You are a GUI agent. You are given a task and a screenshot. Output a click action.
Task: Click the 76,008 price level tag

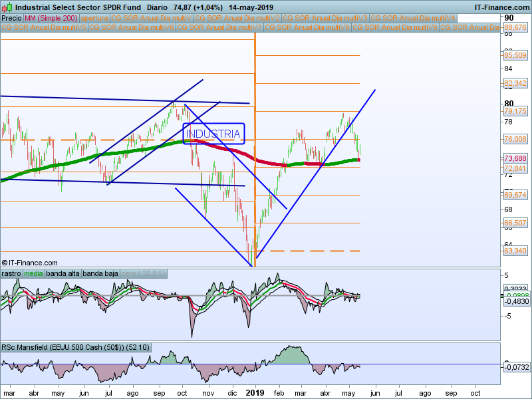tap(515, 139)
